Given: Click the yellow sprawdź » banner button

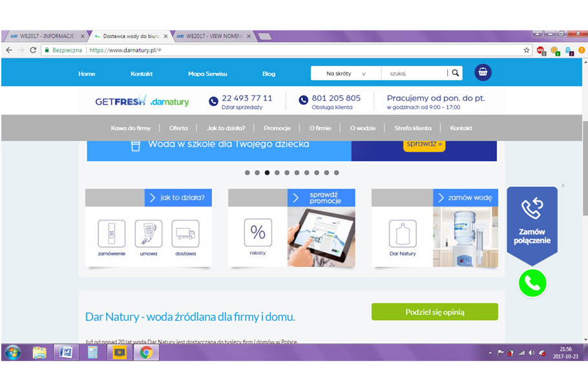Looking at the screenshot, I should tap(424, 146).
